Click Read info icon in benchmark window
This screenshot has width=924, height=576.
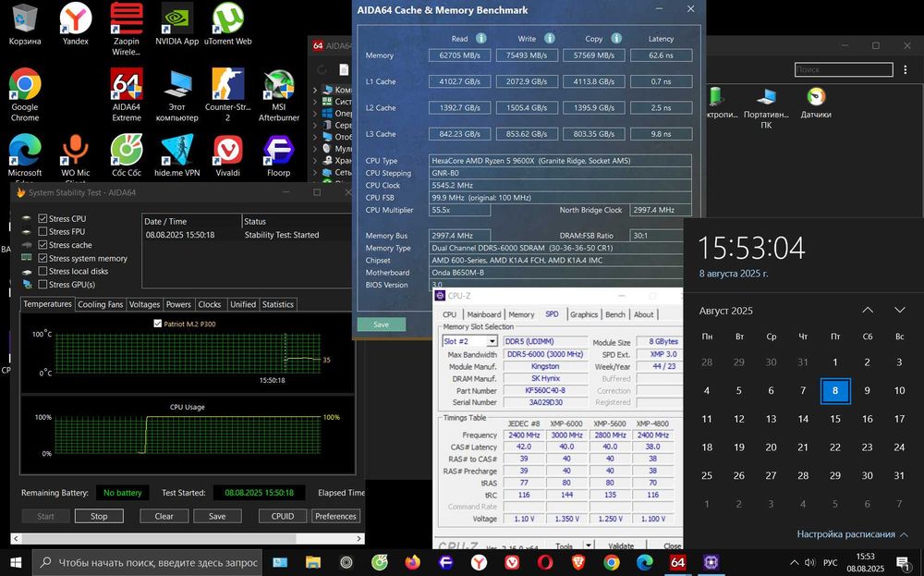[480, 38]
